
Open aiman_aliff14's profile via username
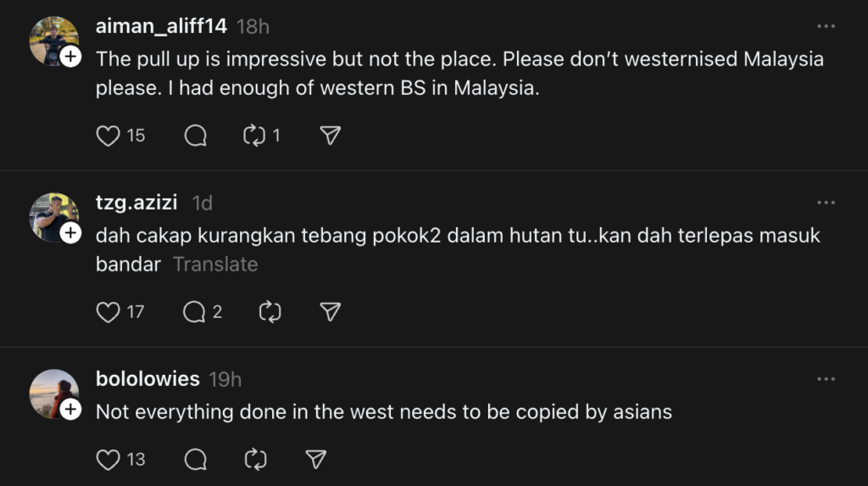[161, 26]
